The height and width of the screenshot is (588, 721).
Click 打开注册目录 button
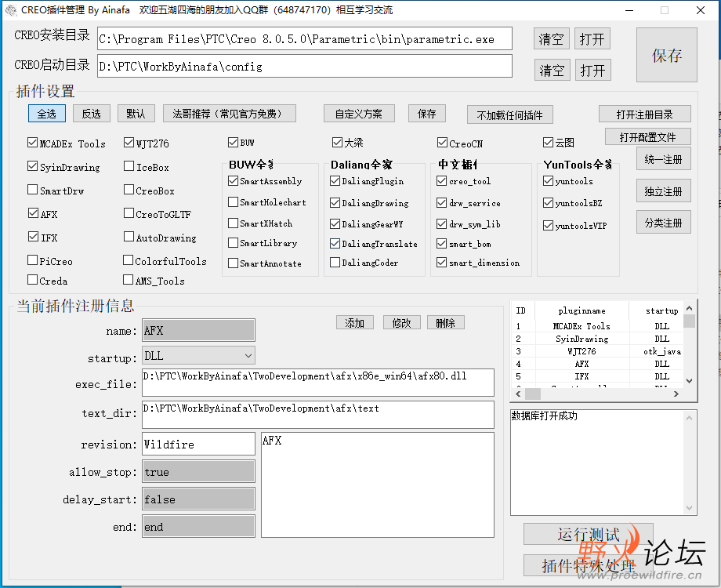[644, 114]
